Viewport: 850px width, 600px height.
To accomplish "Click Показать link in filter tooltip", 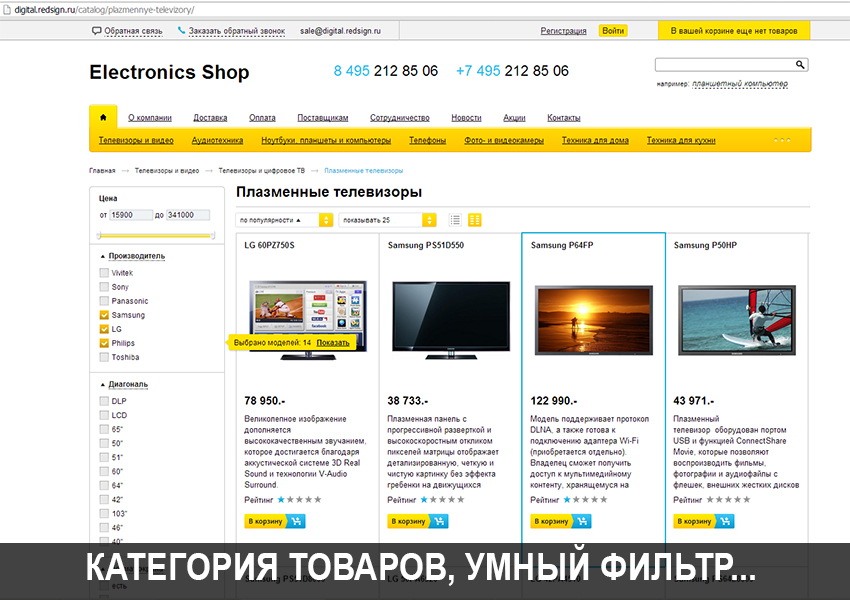I will click(x=333, y=342).
